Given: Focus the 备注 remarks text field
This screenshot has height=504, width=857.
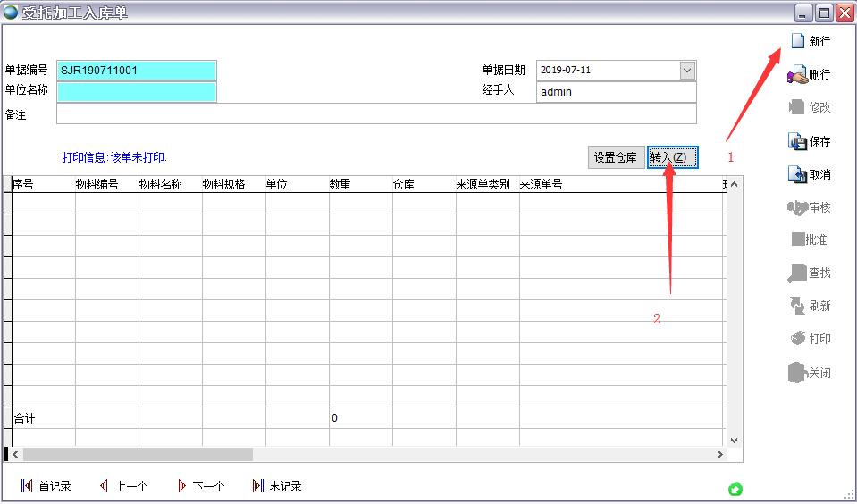Looking at the screenshot, I should click(x=375, y=113).
